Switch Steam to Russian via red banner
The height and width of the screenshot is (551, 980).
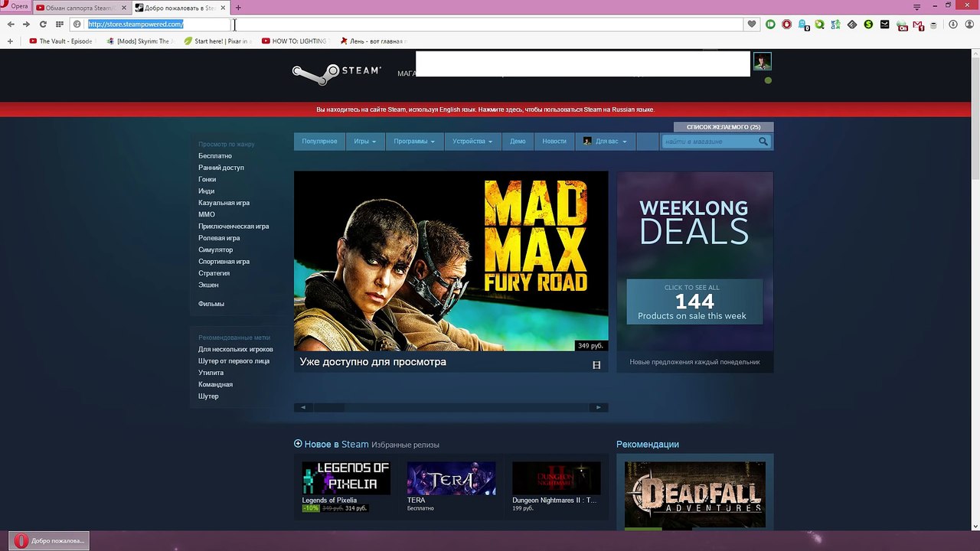(485, 109)
